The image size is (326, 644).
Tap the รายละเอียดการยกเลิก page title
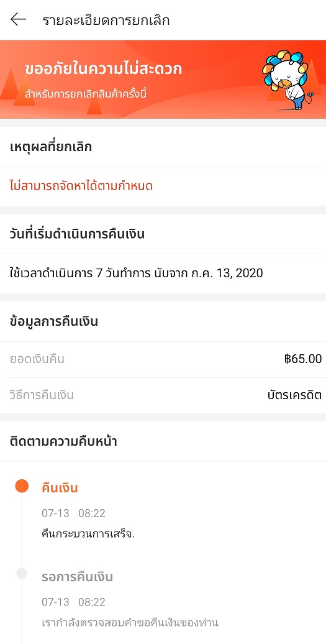[106, 20]
